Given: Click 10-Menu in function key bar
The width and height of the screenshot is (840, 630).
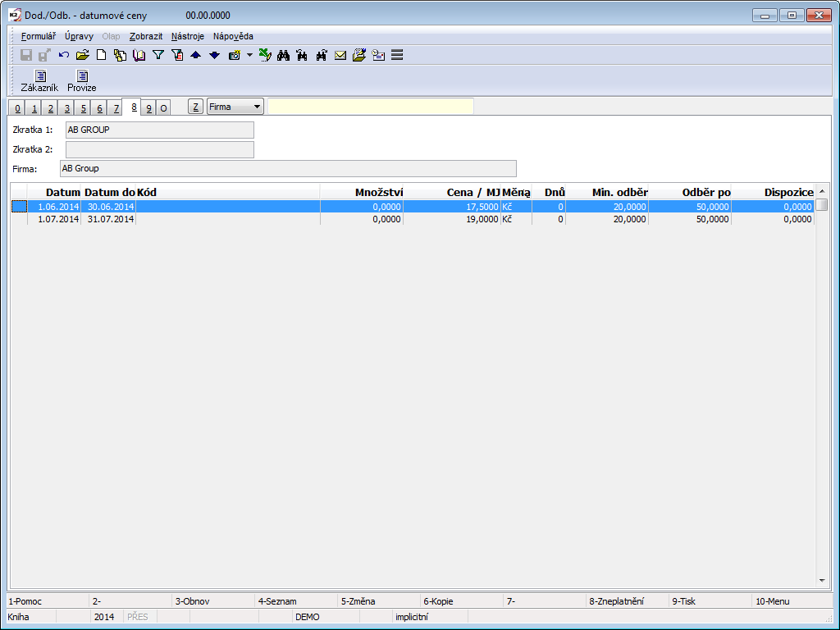Looking at the screenshot, I should pos(793,601).
